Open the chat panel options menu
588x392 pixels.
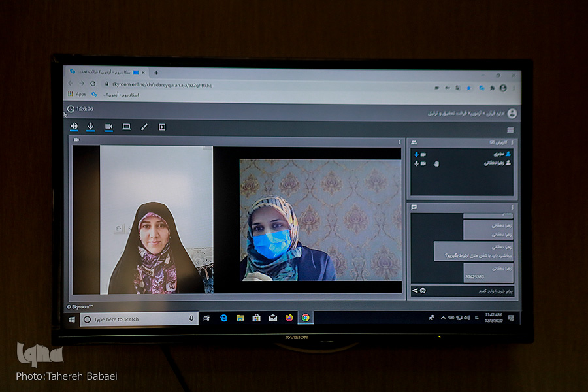[512, 207]
